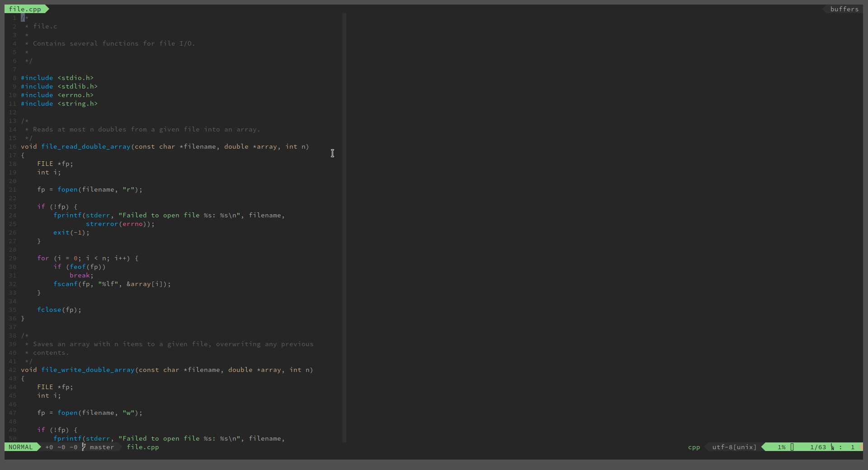
Task: Click the git branch icon beside master
Action: (84, 447)
